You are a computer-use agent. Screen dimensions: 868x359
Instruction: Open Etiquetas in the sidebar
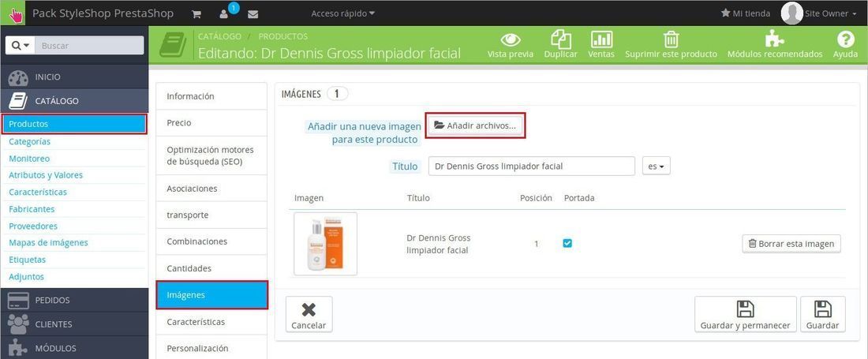(x=27, y=260)
